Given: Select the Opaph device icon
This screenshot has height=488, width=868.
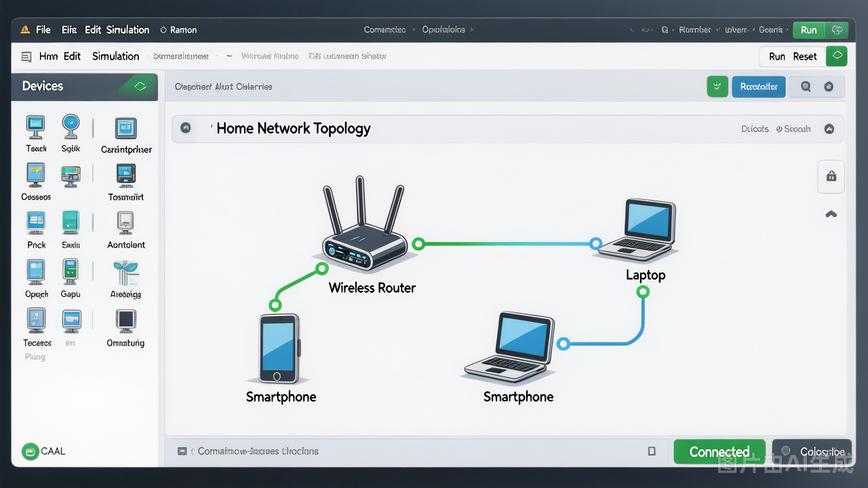Looking at the screenshot, I should pyautogui.click(x=35, y=272).
